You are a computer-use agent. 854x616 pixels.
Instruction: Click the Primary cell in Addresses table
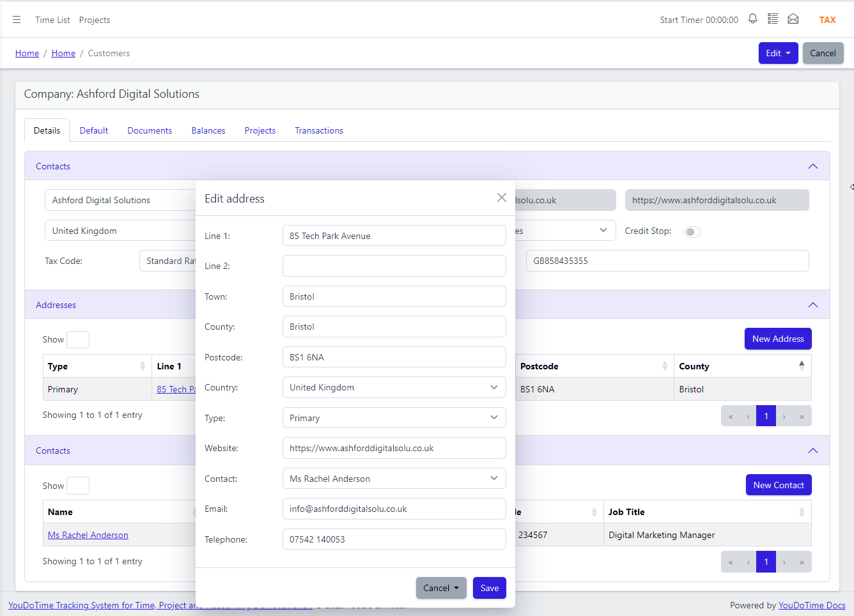[97, 389]
